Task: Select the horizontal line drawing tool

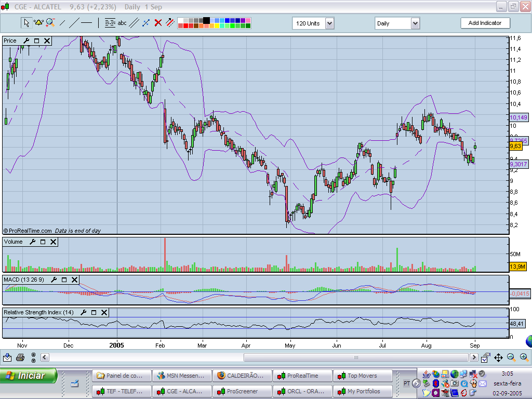Action: [x=86, y=23]
